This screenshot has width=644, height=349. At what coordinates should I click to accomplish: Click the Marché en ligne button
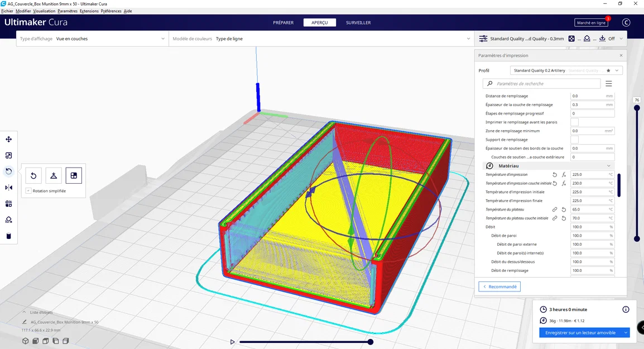(x=591, y=22)
